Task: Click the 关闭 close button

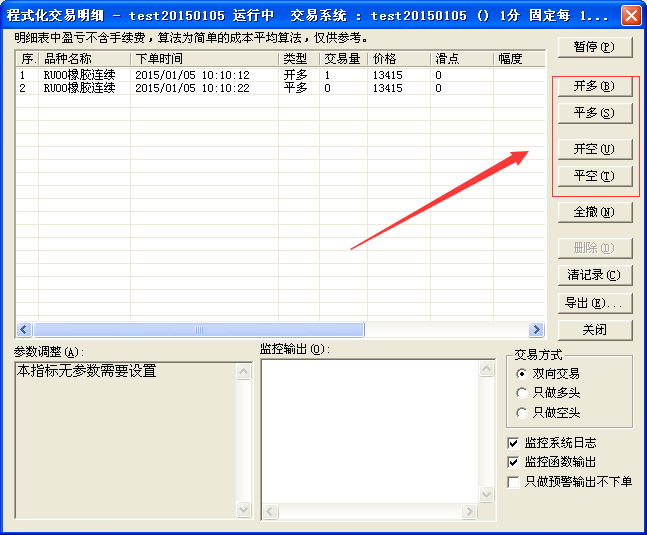Action: point(595,330)
